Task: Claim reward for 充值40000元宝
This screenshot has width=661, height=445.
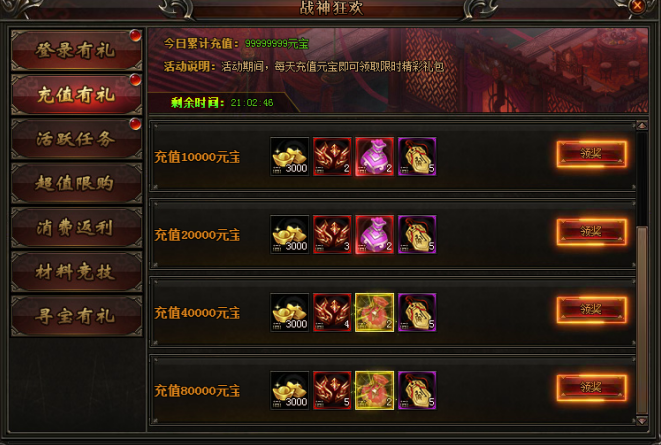Action: tap(591, 310)
